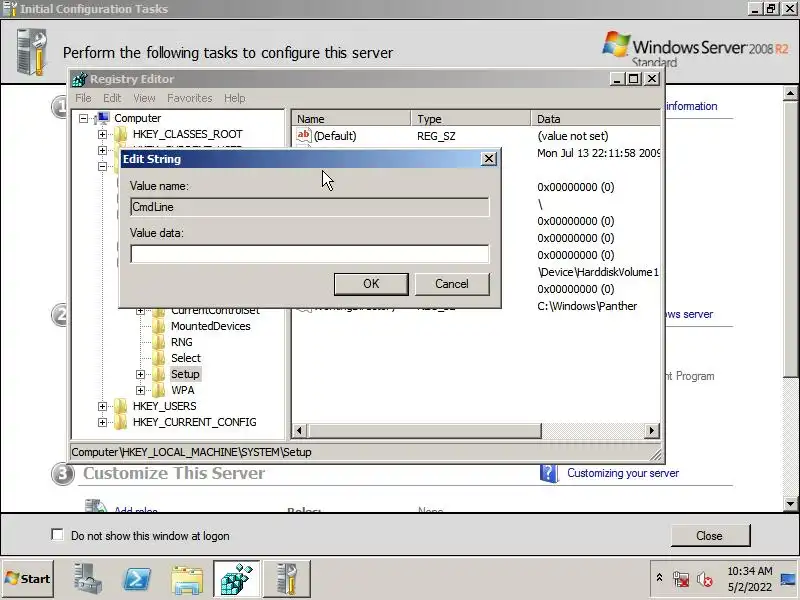
Task: Select the HKEY_CURRENT_CONFIG folder icon
Action: 120,422
